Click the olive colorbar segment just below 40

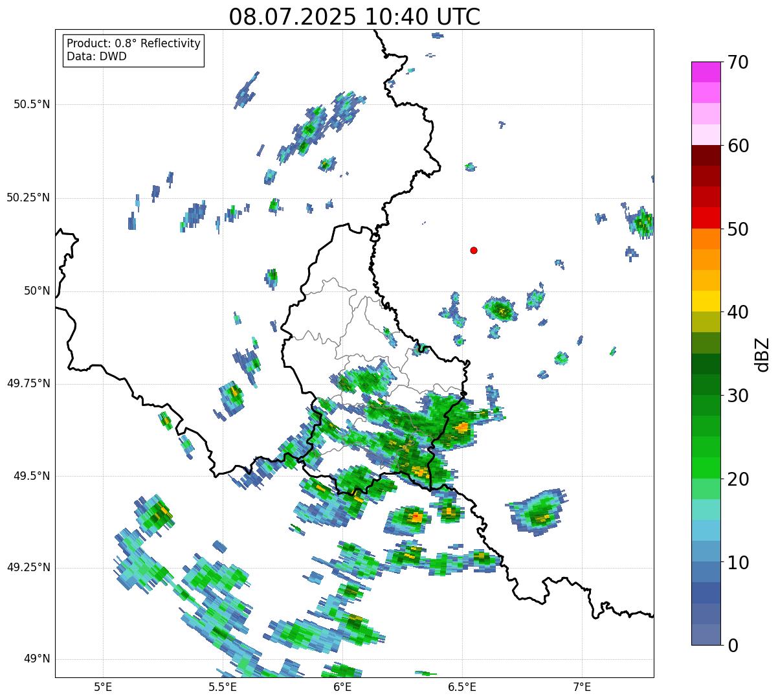coord(706,322)
